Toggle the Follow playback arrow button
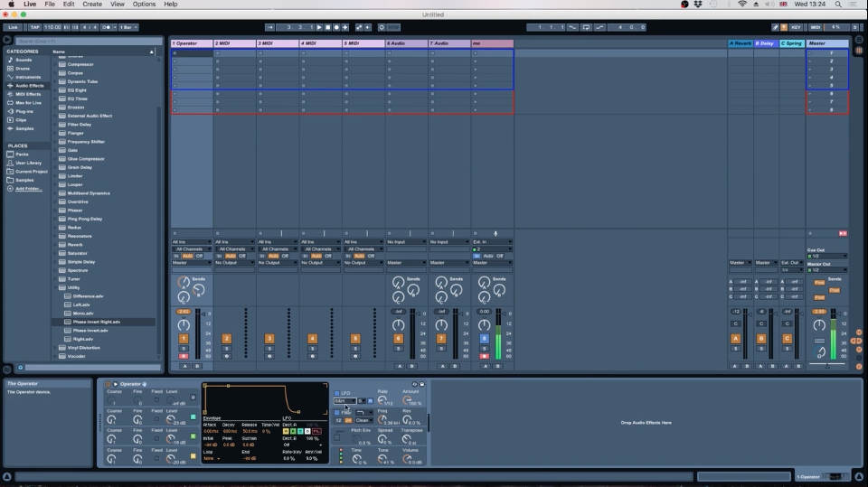 [269, 27]
